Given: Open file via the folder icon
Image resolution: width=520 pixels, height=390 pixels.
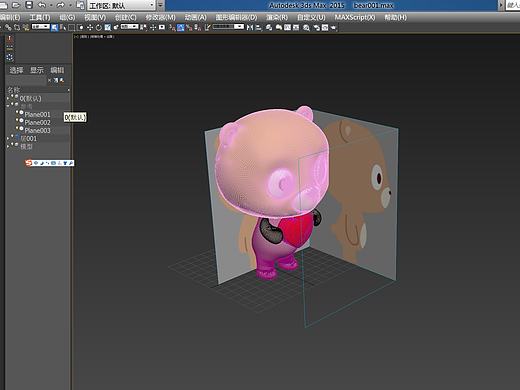Looking at the screenshot, I should click(16, 5).
